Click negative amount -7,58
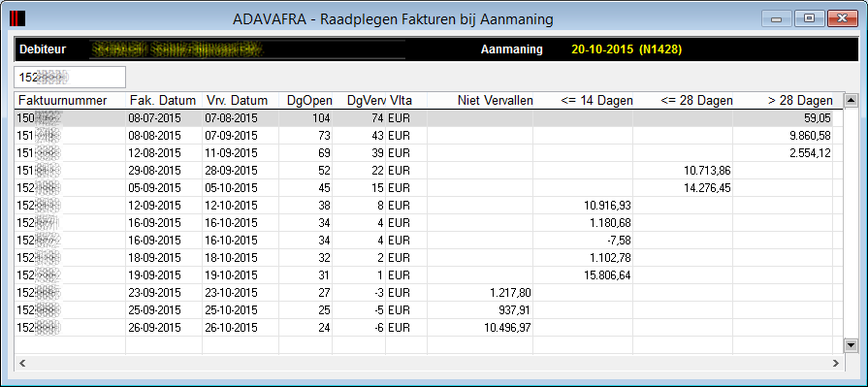 [x=619, y=241]
